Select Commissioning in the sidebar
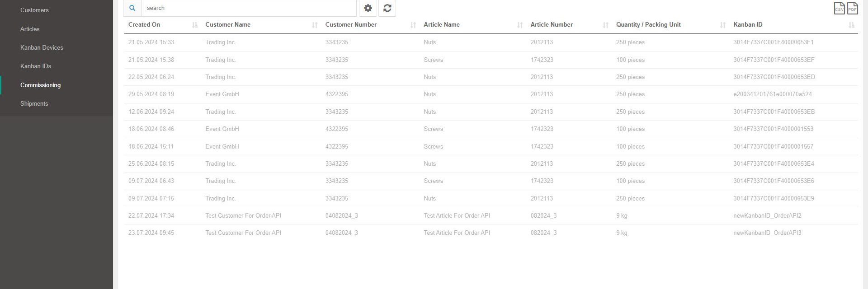This screenshot has width=868, height=289. coord(40,85)
